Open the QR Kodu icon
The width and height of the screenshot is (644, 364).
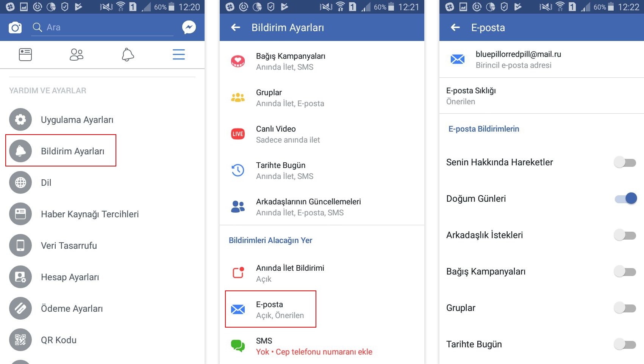point(20,340)
